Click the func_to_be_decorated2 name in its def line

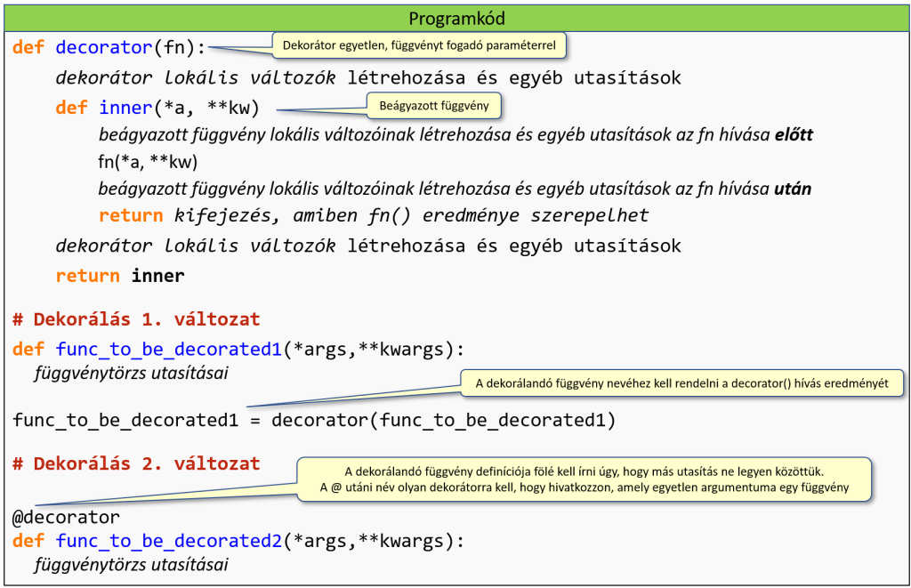tap(168, 542)
